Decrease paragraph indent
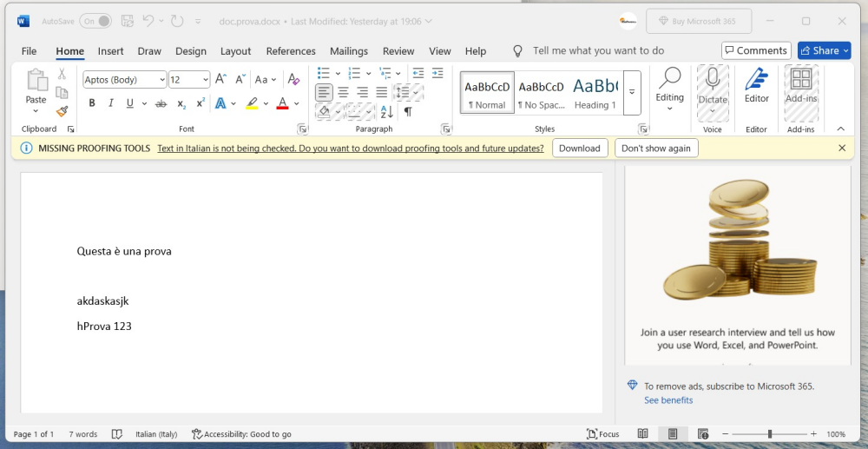The height and width of the screenshot is (449, 868). point(418,73)
